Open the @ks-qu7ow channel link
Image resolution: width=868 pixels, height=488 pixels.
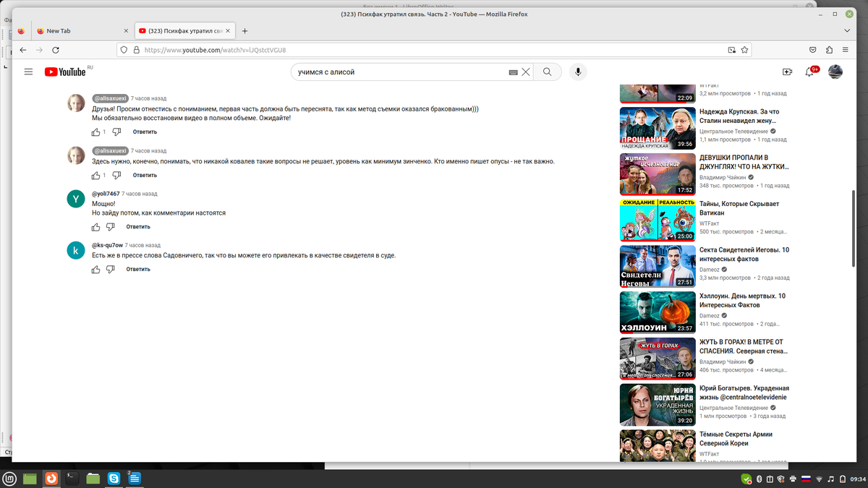[107, 245]
